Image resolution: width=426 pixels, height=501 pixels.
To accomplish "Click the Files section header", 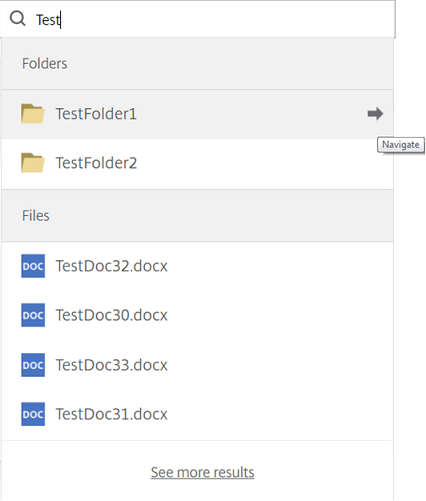I will (x=197, y=216).
